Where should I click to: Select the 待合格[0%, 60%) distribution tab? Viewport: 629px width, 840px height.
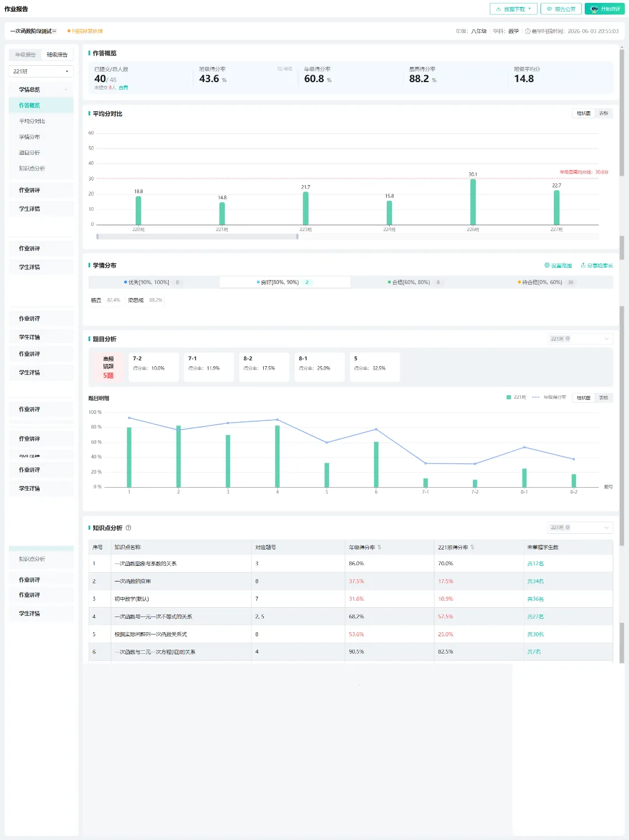coord(547,282)
